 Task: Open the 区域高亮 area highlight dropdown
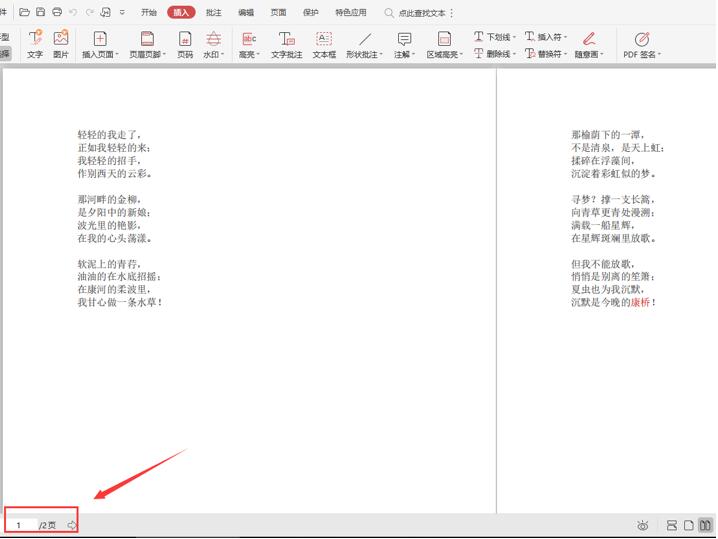tap(445, 44)
